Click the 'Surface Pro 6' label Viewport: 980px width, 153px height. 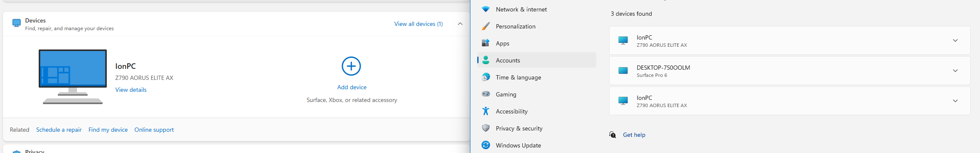click(x=652, y=75)
